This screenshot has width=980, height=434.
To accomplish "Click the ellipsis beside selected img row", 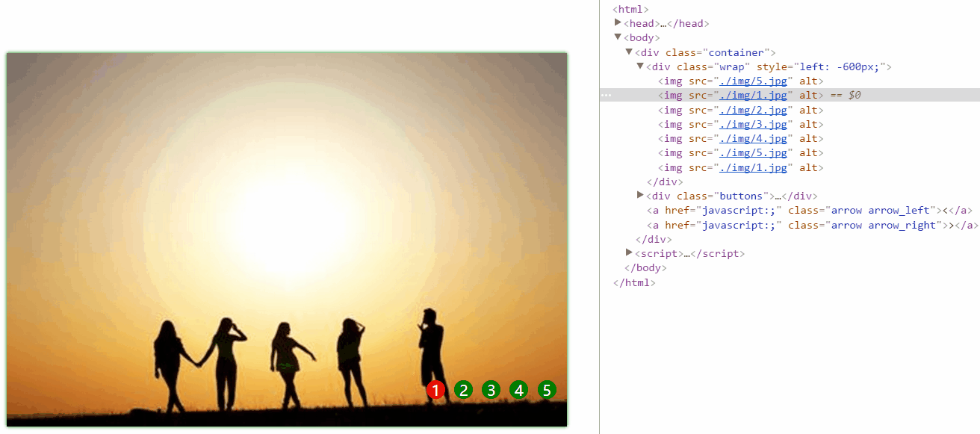I will coord(607,96).
